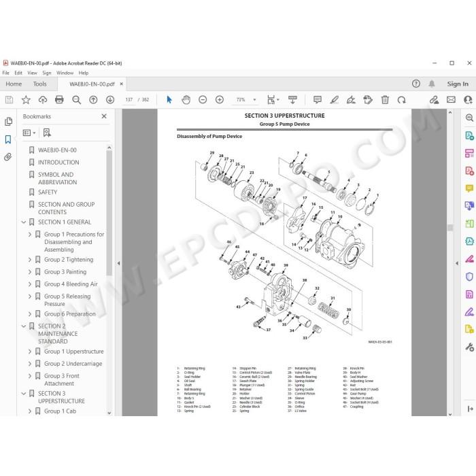The height and width of the screenshot is (476, 476).
Task: Click the Sign In link
Action: [458, 84]
